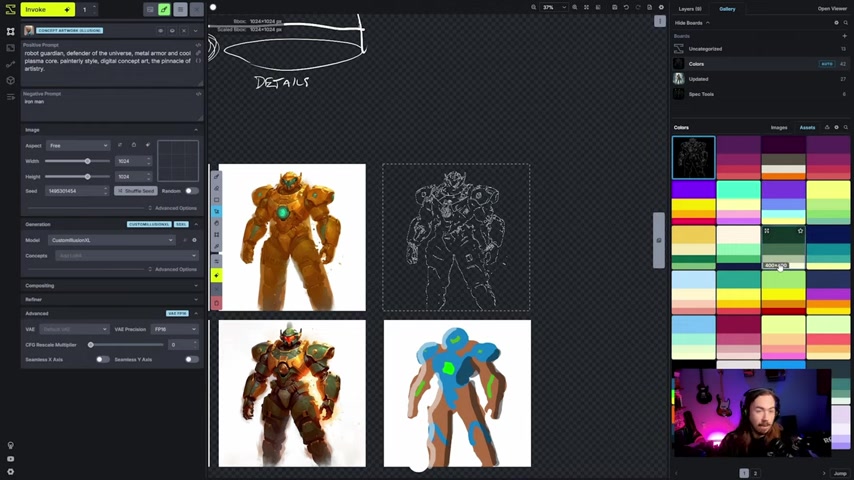Viewport: 854px width, 480px height.
Task: Open the Canvas tab in the left sidebar
Action: (10, 32)
